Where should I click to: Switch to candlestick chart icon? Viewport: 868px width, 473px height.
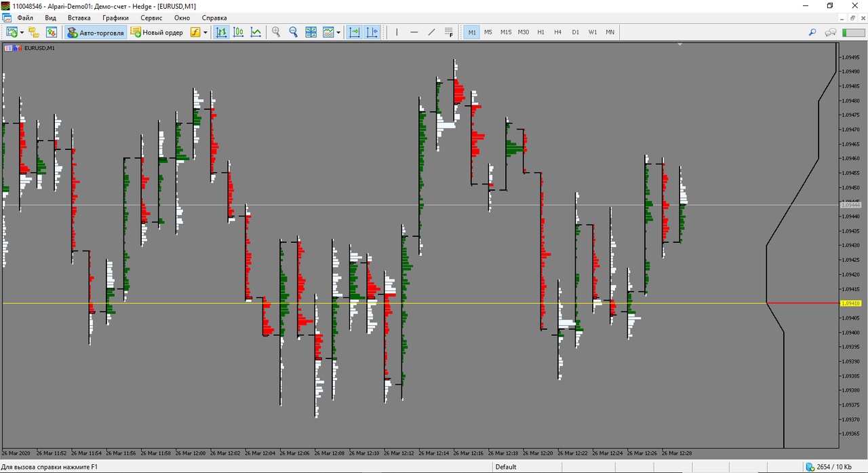click(x=239, y=32)
